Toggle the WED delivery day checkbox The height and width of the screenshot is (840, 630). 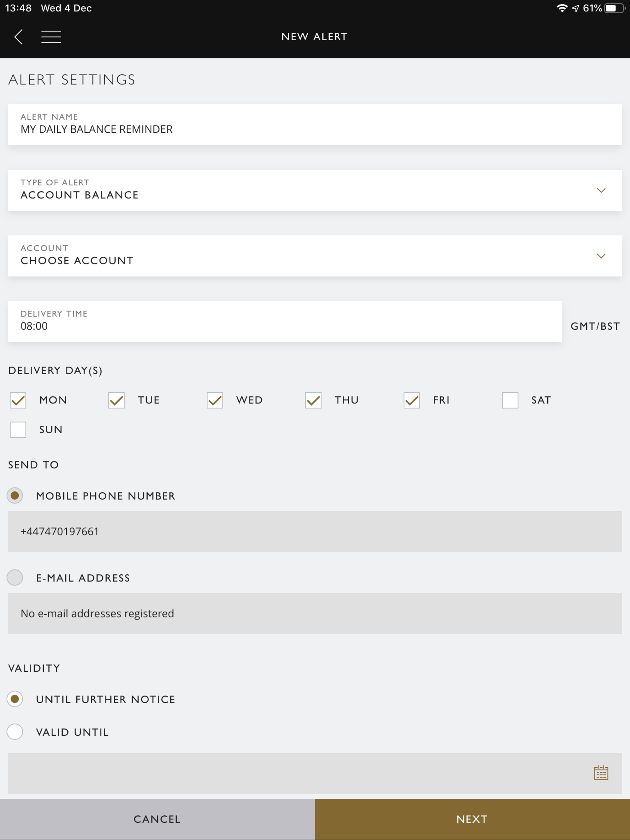coord(215,400)
